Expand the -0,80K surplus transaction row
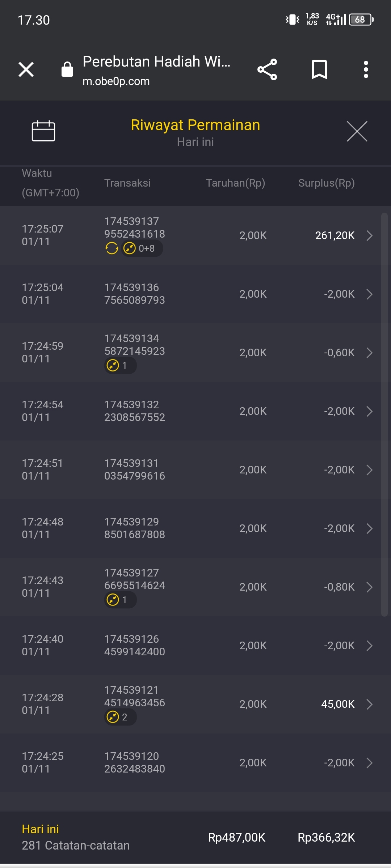This screenshot has width=391, height=868. (369, 587)
